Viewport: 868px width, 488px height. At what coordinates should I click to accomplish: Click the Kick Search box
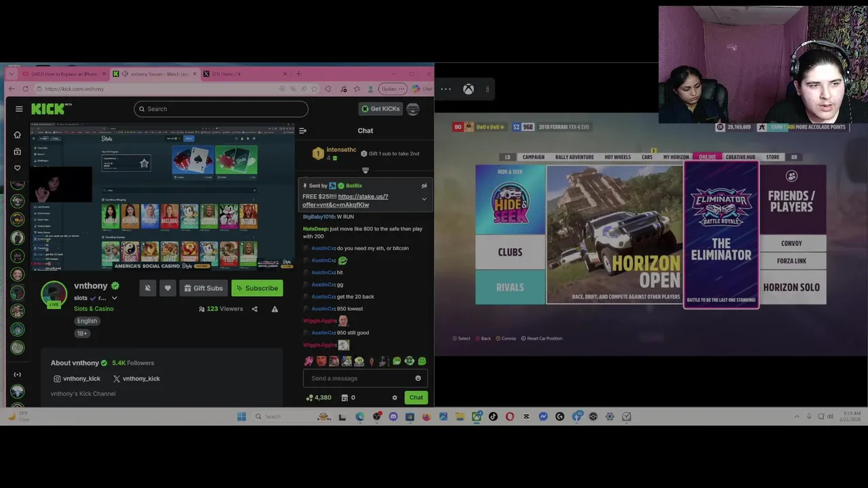(x=221, y=108)
